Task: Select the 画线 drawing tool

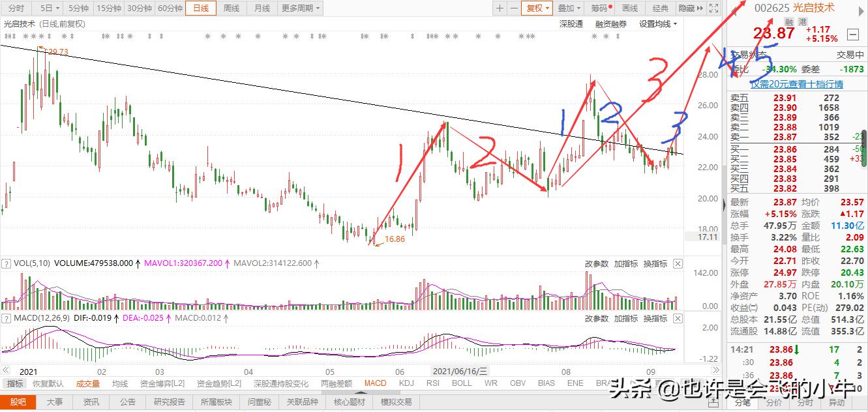Action: [630, 8]
